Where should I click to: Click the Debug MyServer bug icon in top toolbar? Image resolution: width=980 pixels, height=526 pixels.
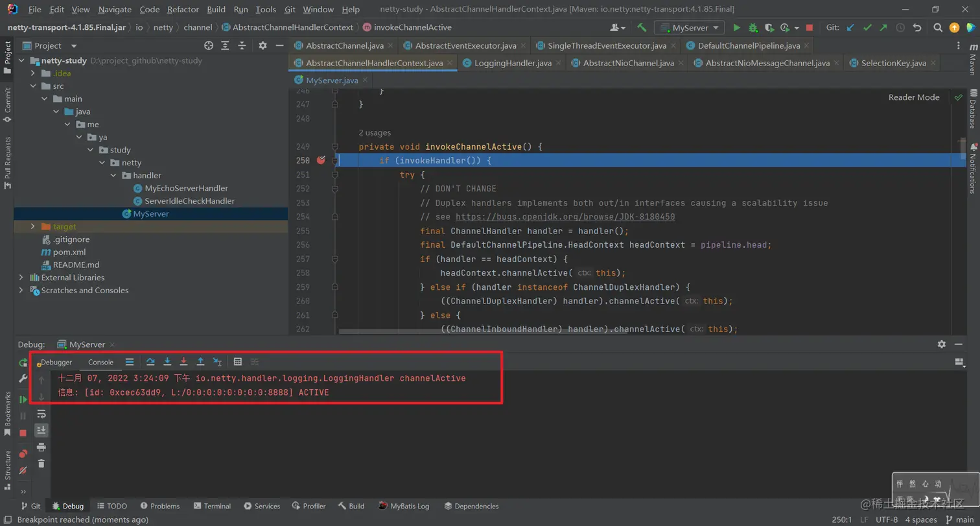click(752, 28)
